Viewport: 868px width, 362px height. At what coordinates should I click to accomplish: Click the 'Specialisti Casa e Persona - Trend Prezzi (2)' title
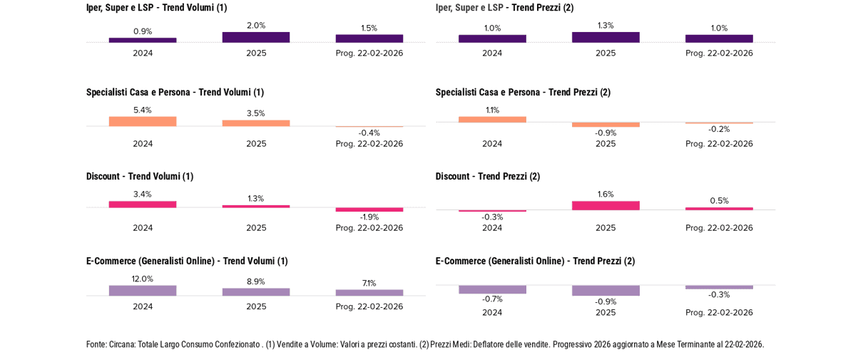tap(523, 92)
